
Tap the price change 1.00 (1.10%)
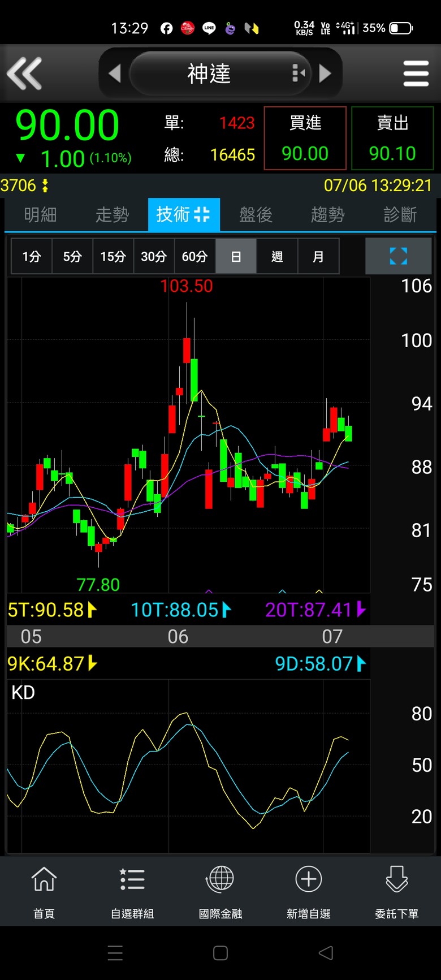click(74, 158)
